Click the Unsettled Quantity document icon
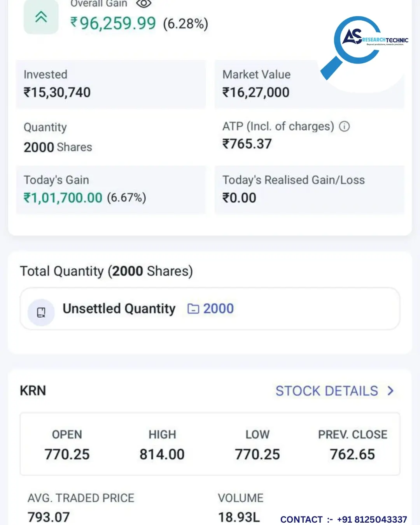This screenshot has height=525, width=420. point(41,312)
